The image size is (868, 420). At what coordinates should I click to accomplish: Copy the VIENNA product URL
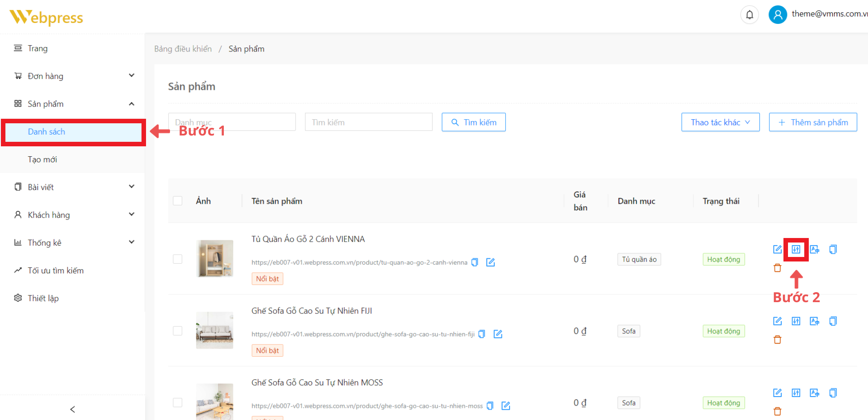[x=475, y=262]
